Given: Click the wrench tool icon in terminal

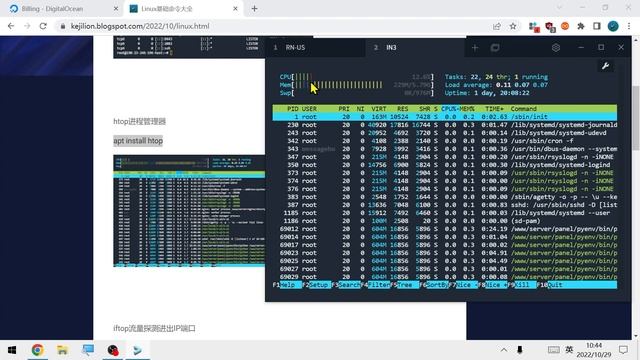Looking at the screenshot, I should tap(605, 66).
